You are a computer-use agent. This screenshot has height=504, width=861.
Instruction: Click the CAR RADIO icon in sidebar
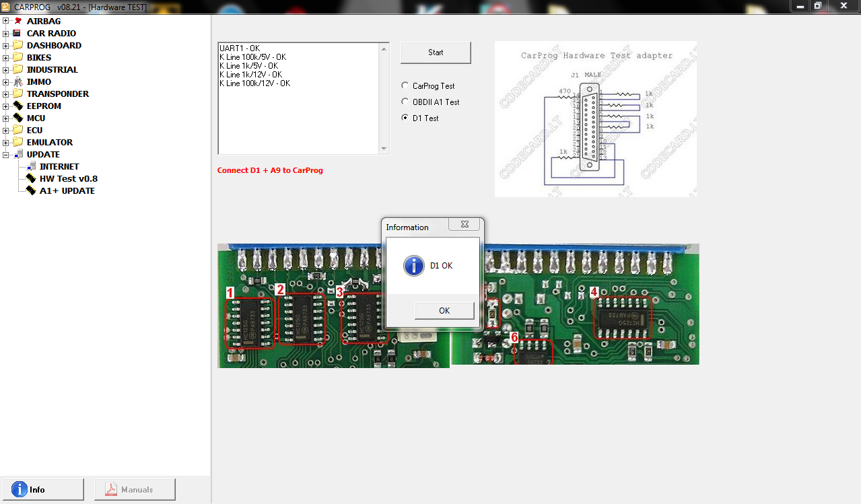click(x=18, y=33)
